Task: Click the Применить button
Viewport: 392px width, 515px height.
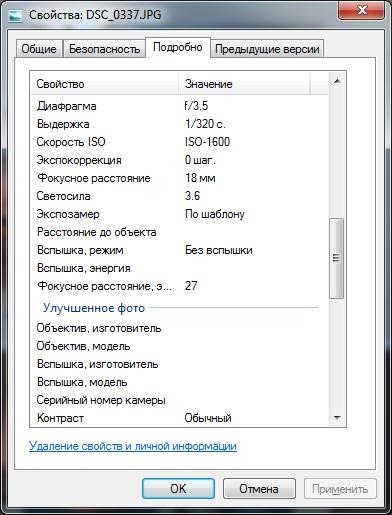Action: click(340, 489)
